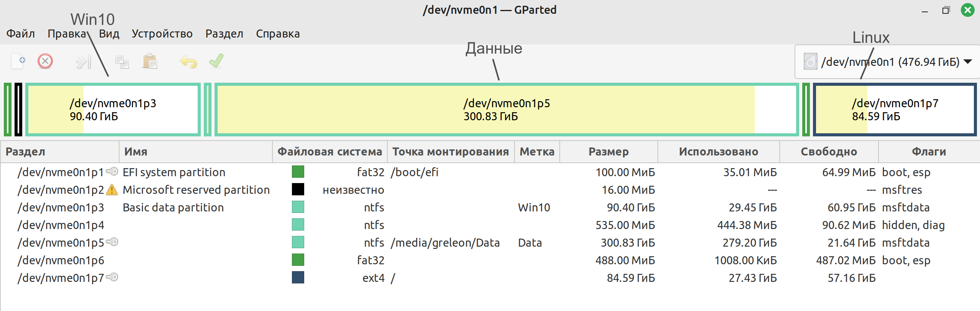Select the /dev/nvme0n1p7 partition row
This screenshot has width=980, height=311.
490,278
